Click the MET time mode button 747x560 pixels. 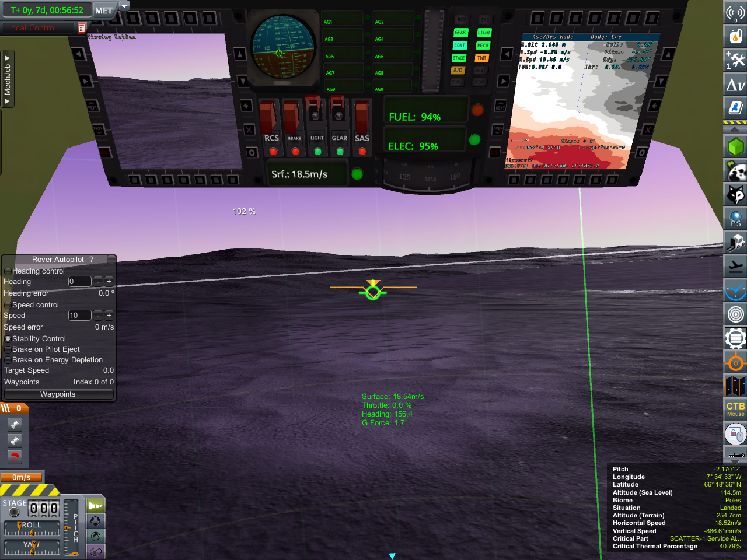click(x=104, y=10)
